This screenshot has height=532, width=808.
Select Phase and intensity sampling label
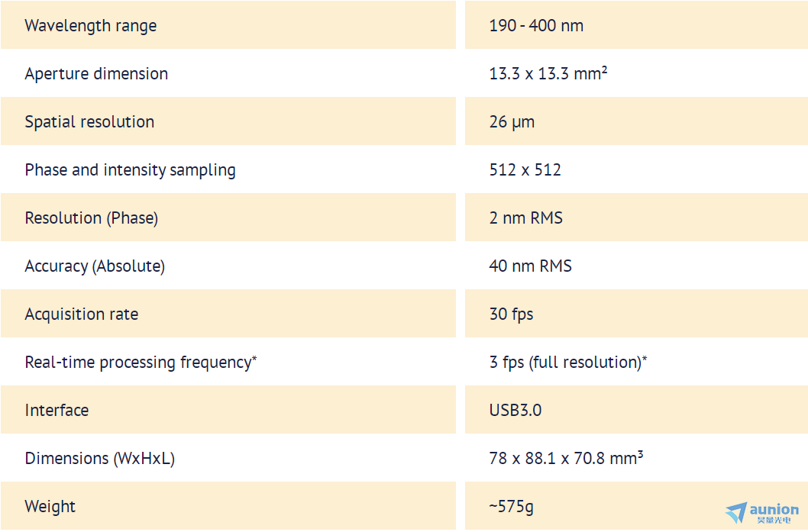[x=131, y=170]
